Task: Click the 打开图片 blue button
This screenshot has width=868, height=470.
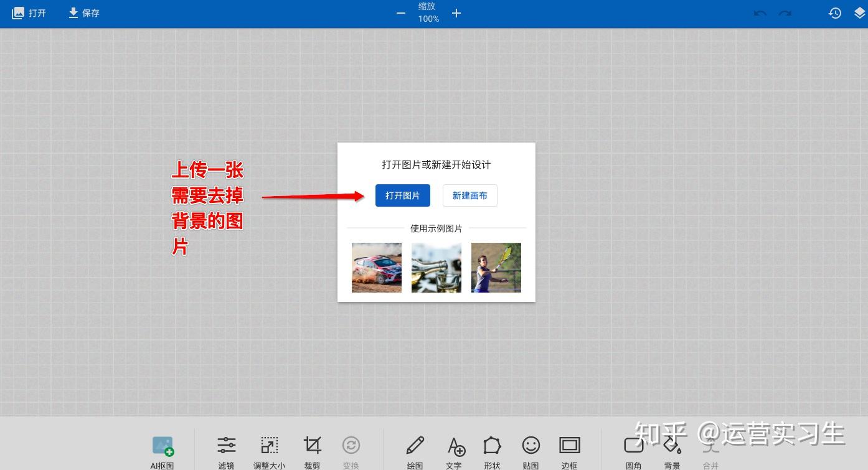Action: (402, 195)
